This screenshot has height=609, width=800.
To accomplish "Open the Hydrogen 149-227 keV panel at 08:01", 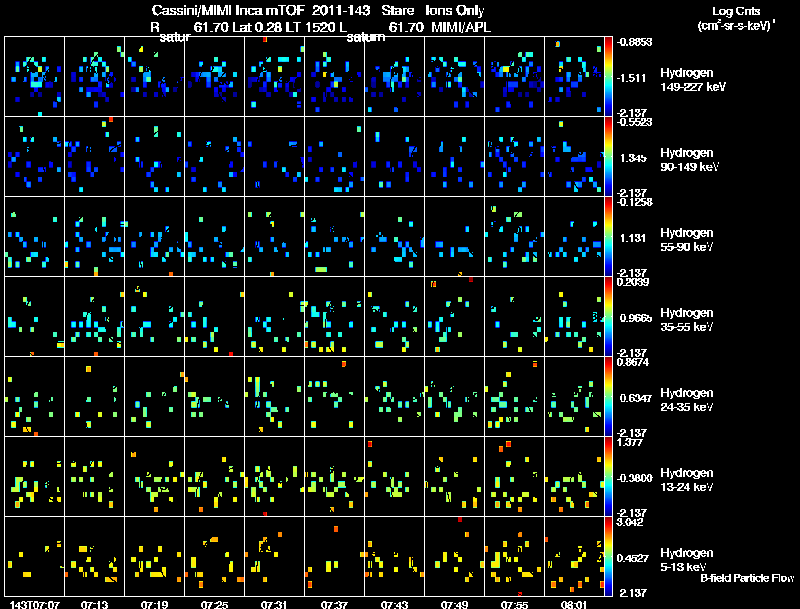I will point(574,77).
